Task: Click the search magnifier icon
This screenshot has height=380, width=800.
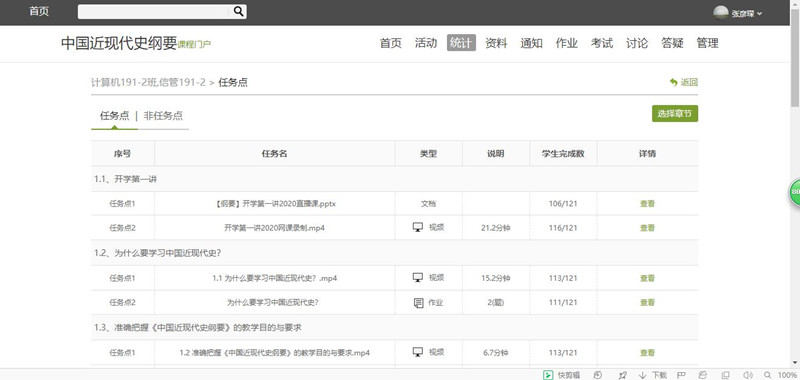Action: coord(238,12)
